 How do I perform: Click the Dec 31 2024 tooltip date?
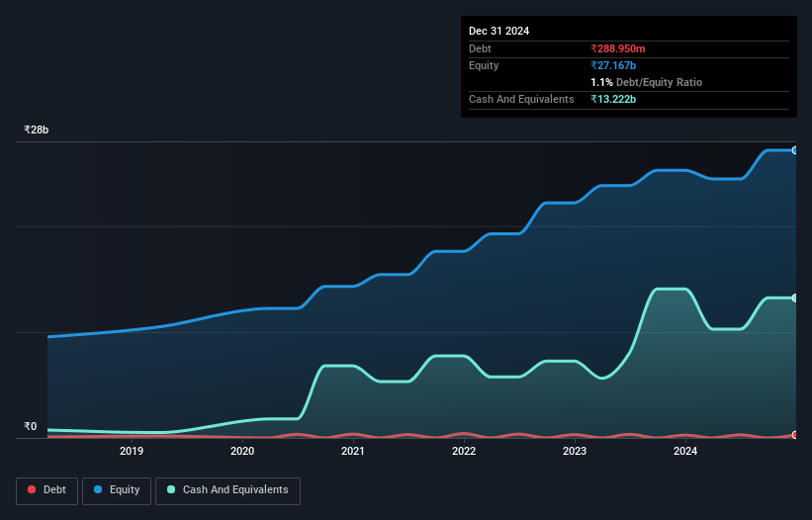pyautogui.click(x=498, y=31)
